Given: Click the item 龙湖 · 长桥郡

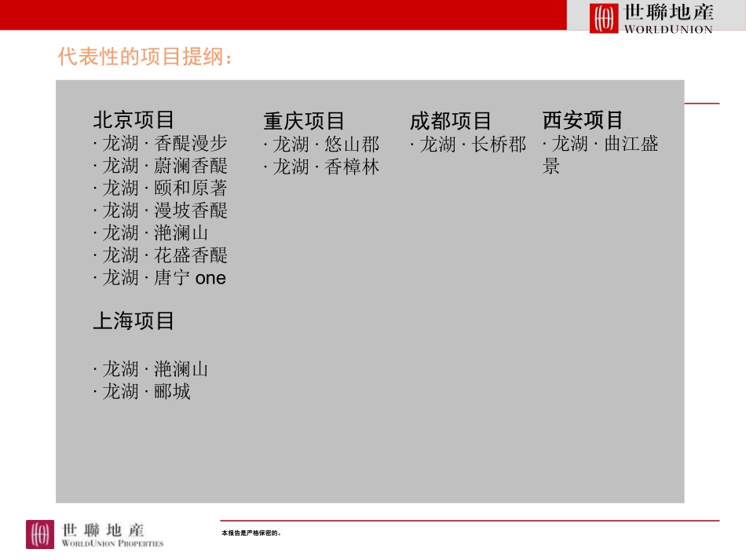Looking at the screenshot, I should coord(468,145).
